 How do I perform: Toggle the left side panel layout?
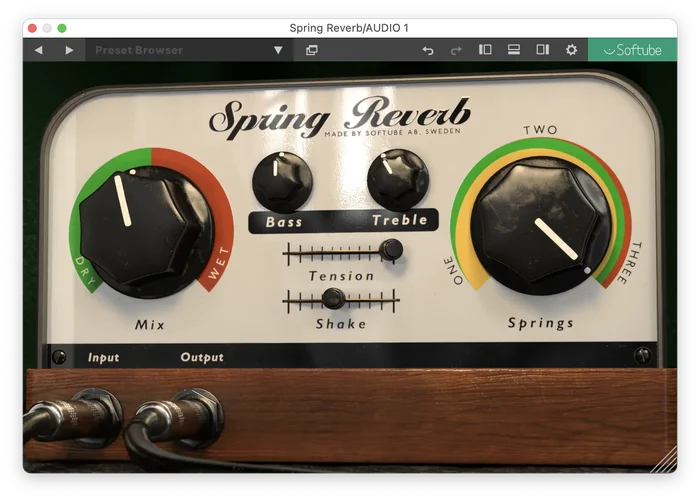[x=485, y=50]
